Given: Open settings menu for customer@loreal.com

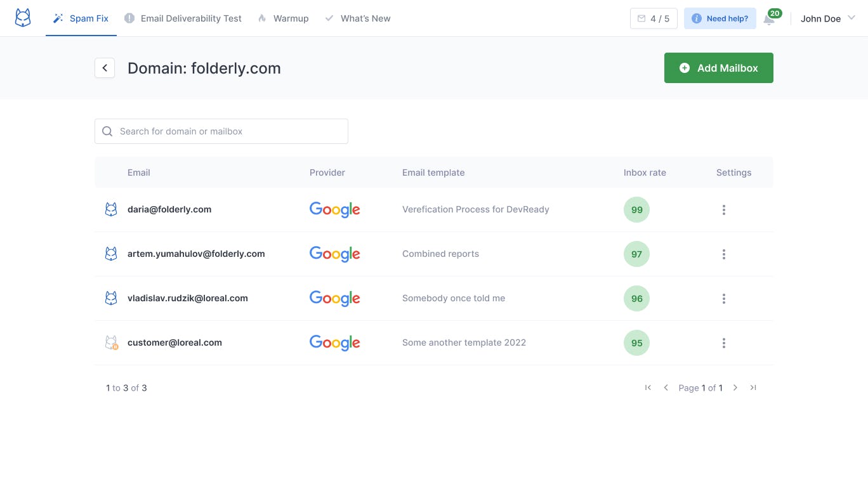Looking at the screenshot, I should (724, 342).
